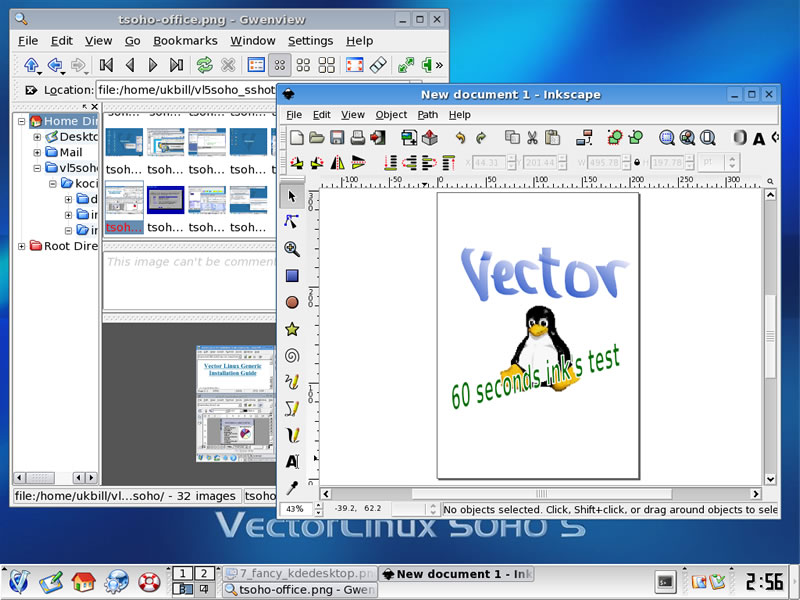Expand the Root Directory tree node
The height and width of the screenshot is (600, 800).
(22, 246)
